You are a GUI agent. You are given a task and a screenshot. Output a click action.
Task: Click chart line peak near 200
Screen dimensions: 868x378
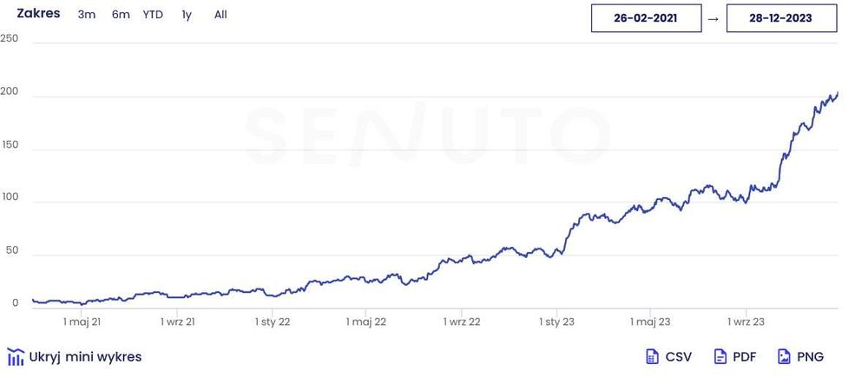pos(836,94)
